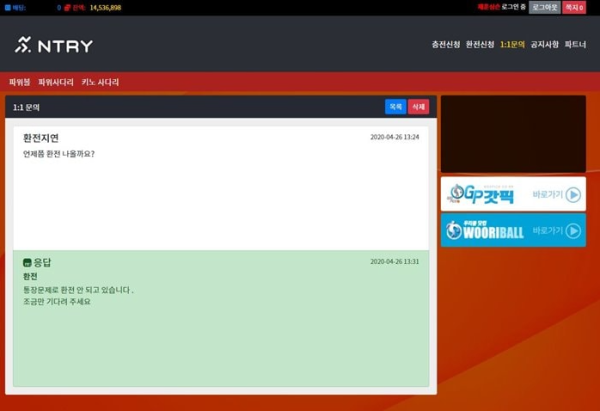Switch to the 파워볼 tab

coord(19,82)
